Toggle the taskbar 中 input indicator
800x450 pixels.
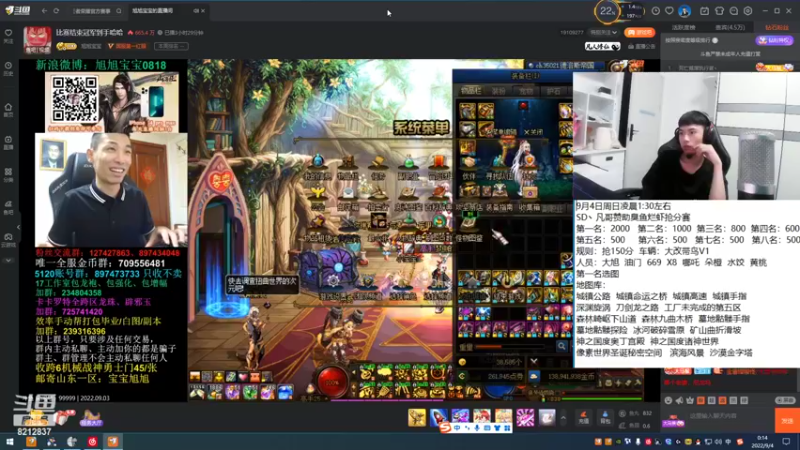point(728,441)
